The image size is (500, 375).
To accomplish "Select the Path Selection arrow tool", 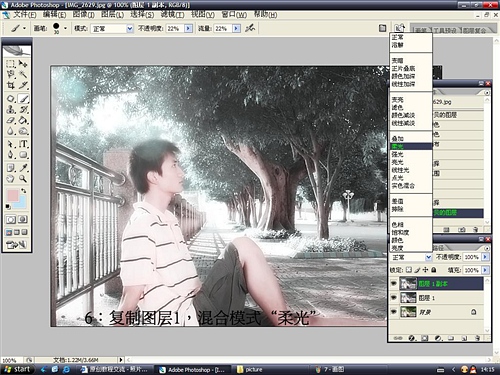I will (11, 144).
